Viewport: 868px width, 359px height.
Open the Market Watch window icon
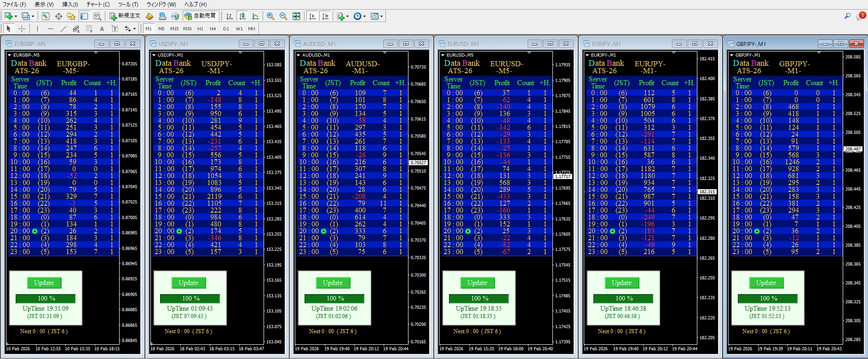click(46, 16)
